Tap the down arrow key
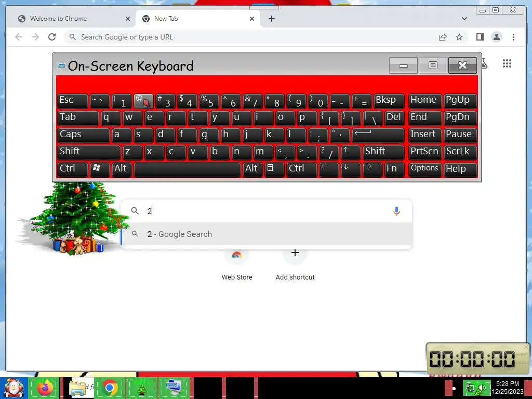Screen dimensions: 532x399 350,170
